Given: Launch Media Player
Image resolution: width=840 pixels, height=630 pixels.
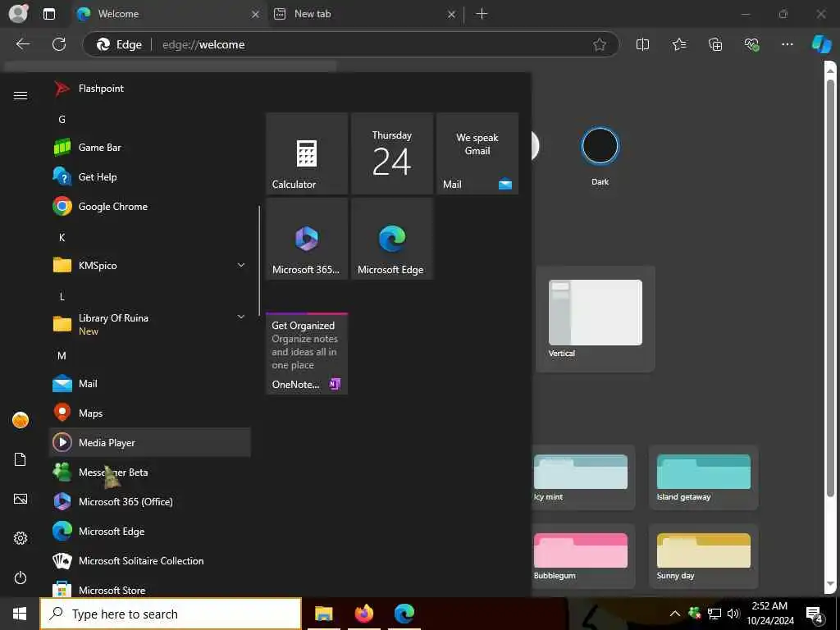Looking at the screenshot, I should click(x=150, y=442).
